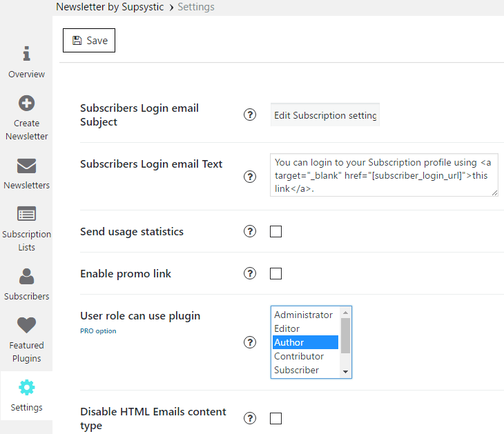Click the Save button
Screen dimensions: 504x434
coord(89,41)
